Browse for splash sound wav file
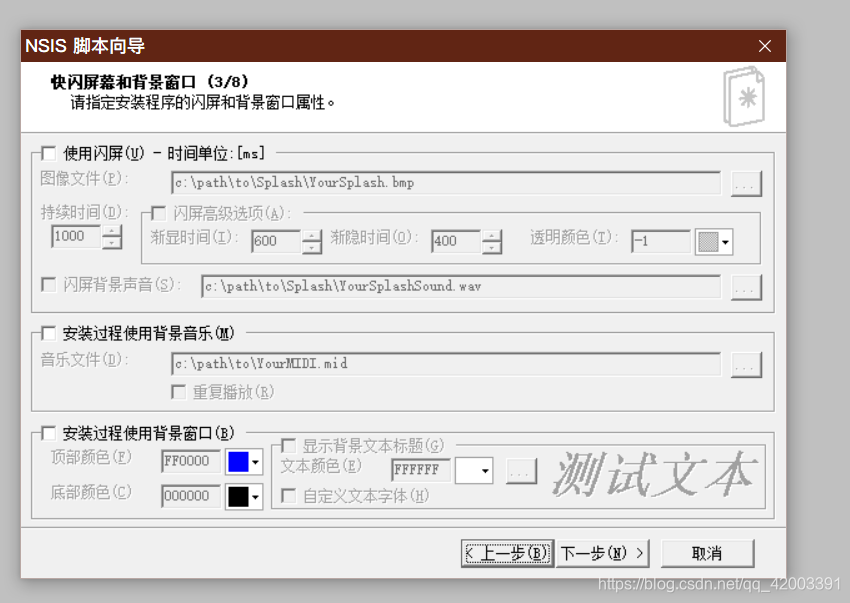Image resolution: width=850 pixels, height=603 pixels. (746, 287)
